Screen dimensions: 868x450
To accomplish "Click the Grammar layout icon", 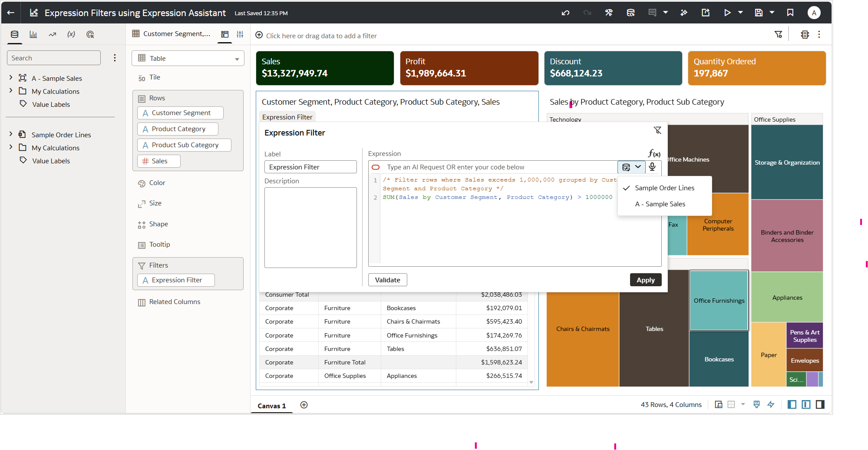I will click(225, 34).
